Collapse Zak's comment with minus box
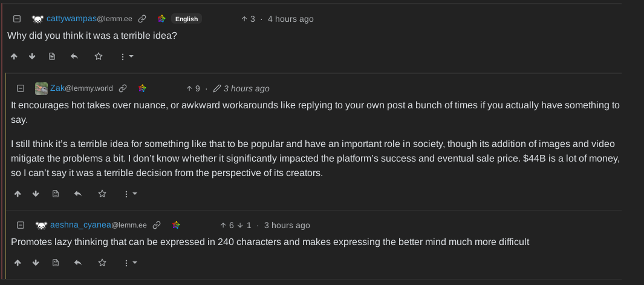 click(x=21, y=88)
